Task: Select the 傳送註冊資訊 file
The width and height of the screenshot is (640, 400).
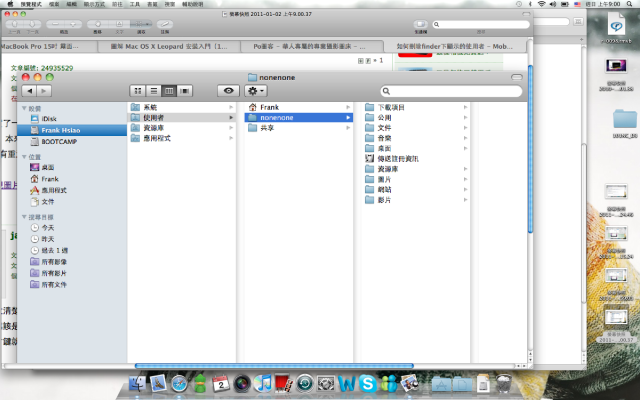Action: click(416, 159)
